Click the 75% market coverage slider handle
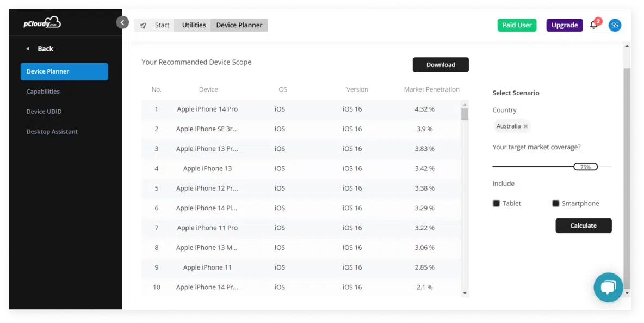The width and height of the screenshot is (644, 323). click(585, 167)
